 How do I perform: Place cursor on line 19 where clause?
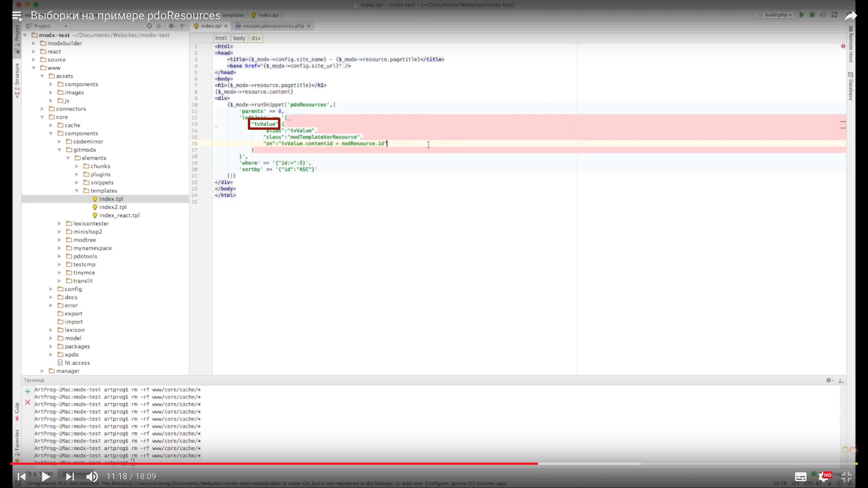click(x=275, y=163)
